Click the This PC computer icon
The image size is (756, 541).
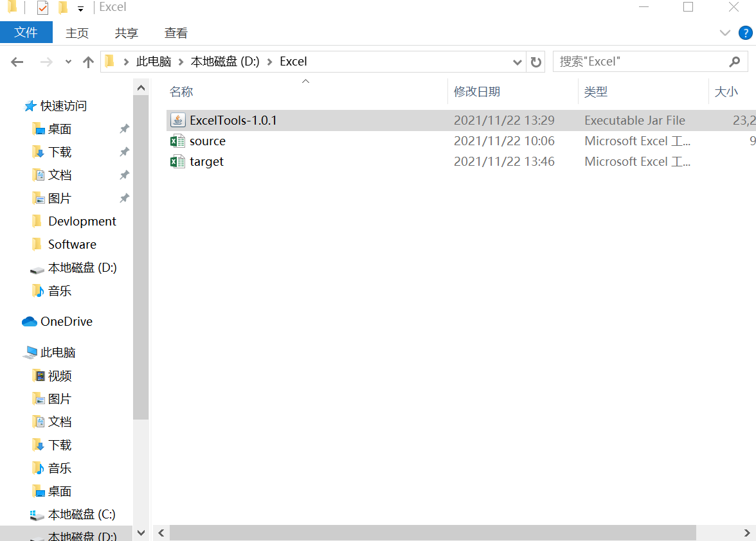coord(30,353)
